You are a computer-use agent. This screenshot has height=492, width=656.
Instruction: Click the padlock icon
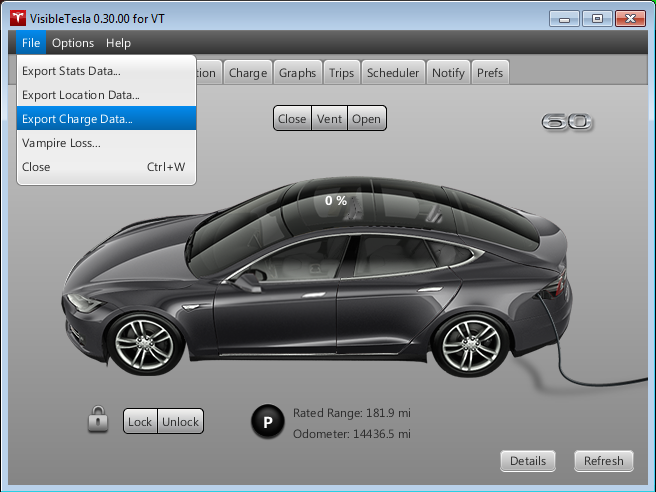pyautogui.click(x=98, y=419)
